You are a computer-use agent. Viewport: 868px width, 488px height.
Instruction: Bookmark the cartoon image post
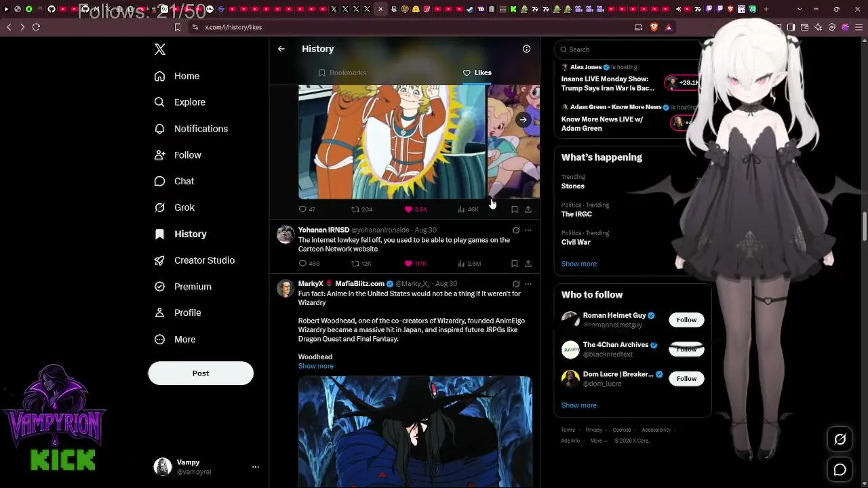[x=515, y=209]
